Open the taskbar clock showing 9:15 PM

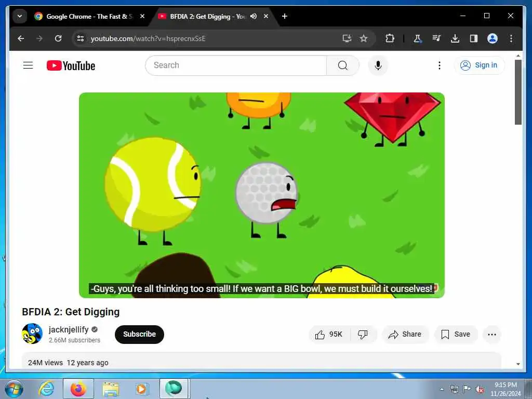[x=506, y=389]
